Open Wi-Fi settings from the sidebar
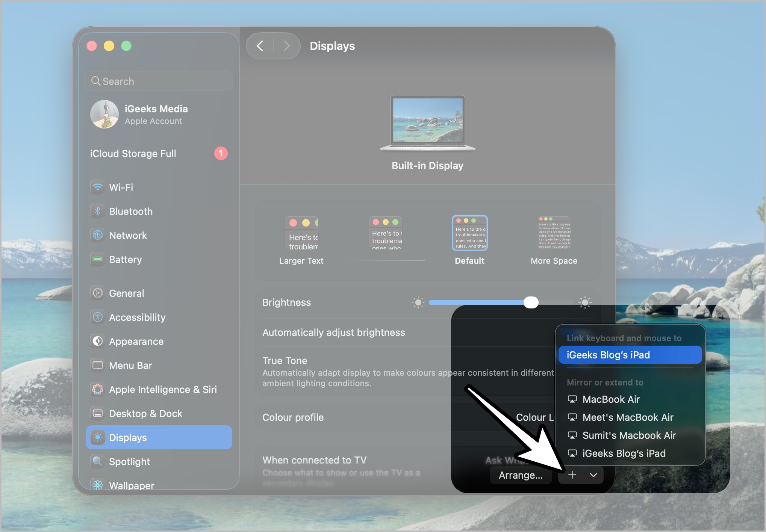Image resolution: width=766 pixels, height=532 pixels. click(x=121, y=187)
